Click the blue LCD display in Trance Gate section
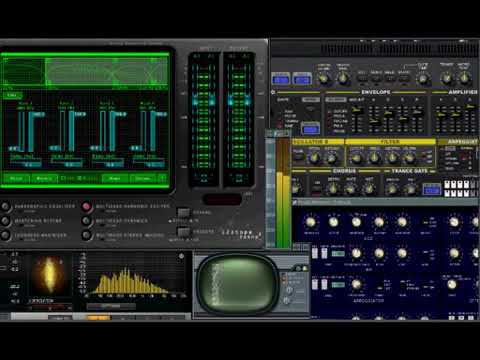 click(432, 190)
